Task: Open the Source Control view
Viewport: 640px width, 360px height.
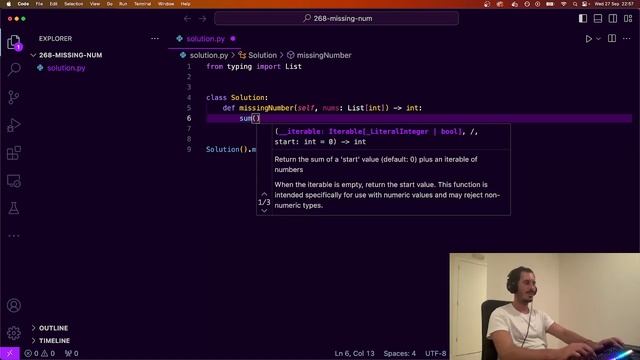Action: pyautogui.click(x=13, y=97)
